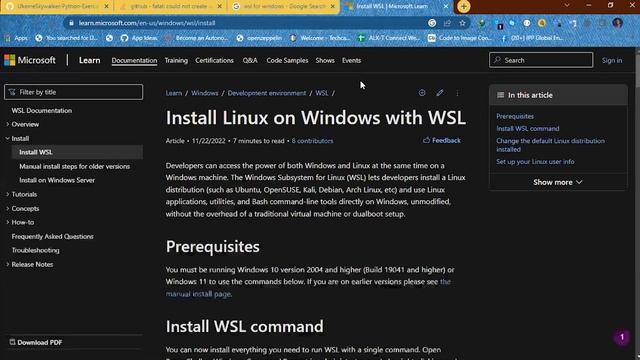640x360 pixels.
Task: Click the Apps bookmark shortcut
Action: [x=16, y=38]
